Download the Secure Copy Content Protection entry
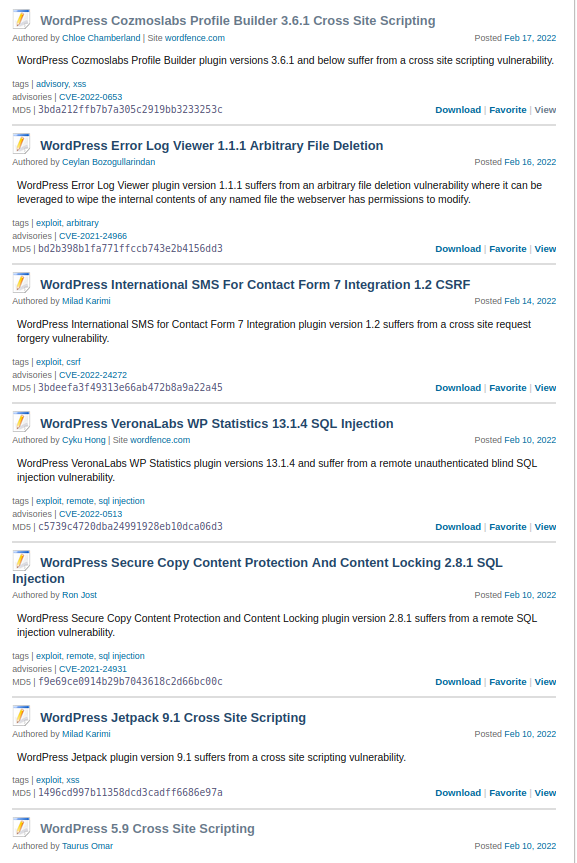The image size is (577, 863). click(458, 682)
